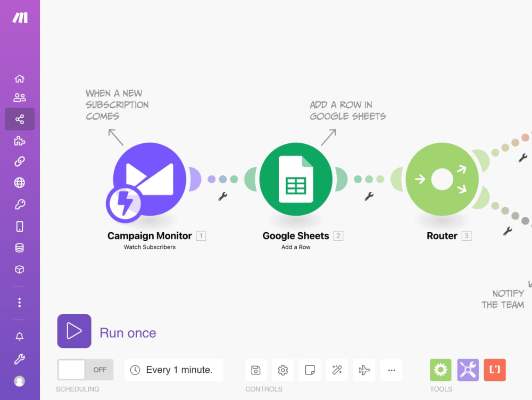Viewport: 532px width, 400px height.
Task: Click filter wrench between Campaign Monitor and Sheets
Action: [x=222, y=196]
